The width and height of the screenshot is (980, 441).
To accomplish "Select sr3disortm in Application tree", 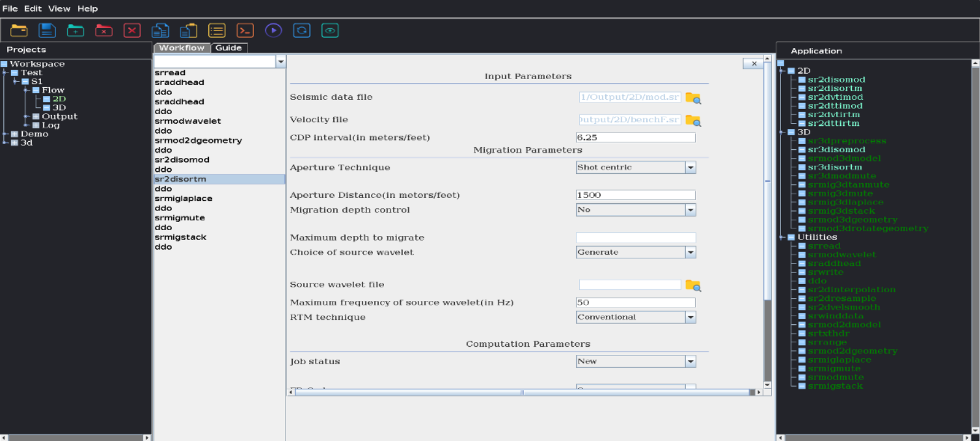I will pos(835,167).
